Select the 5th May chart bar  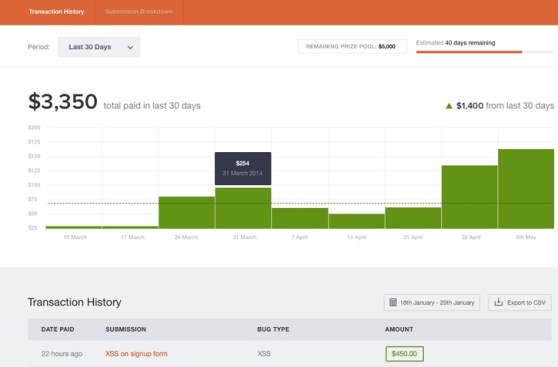tap(526, 189)
